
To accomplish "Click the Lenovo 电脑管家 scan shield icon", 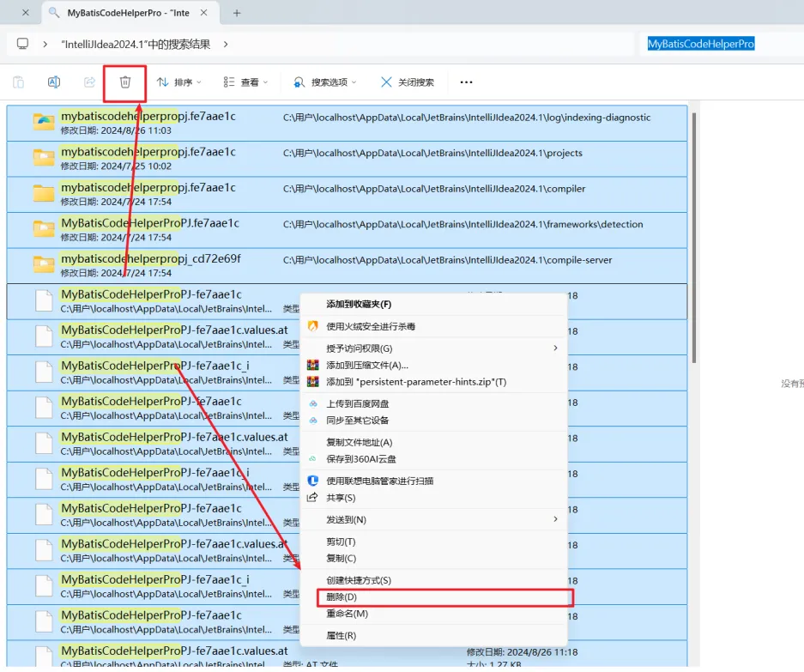I will [x=313, y=481].
